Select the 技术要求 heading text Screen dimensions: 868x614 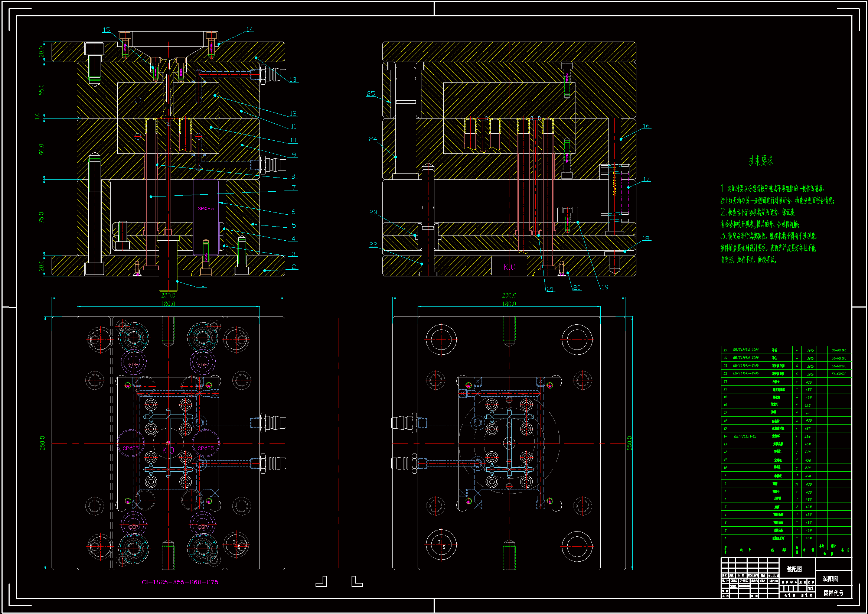pyautogui.click(x=761, y=161)
